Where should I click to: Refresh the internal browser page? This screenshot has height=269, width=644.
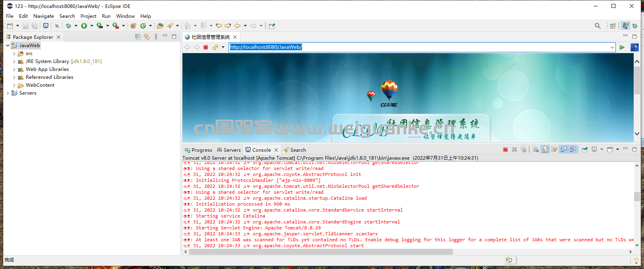coord(215,47)
